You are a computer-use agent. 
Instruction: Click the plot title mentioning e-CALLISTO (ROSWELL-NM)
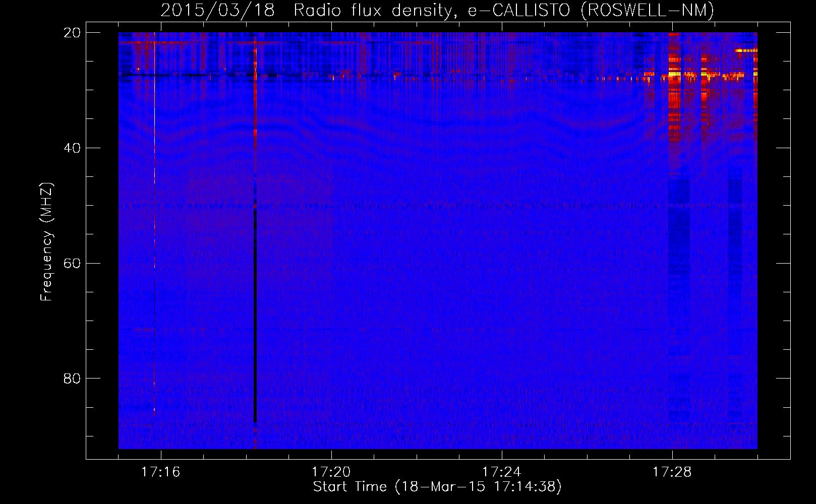(x=437, y=11)
